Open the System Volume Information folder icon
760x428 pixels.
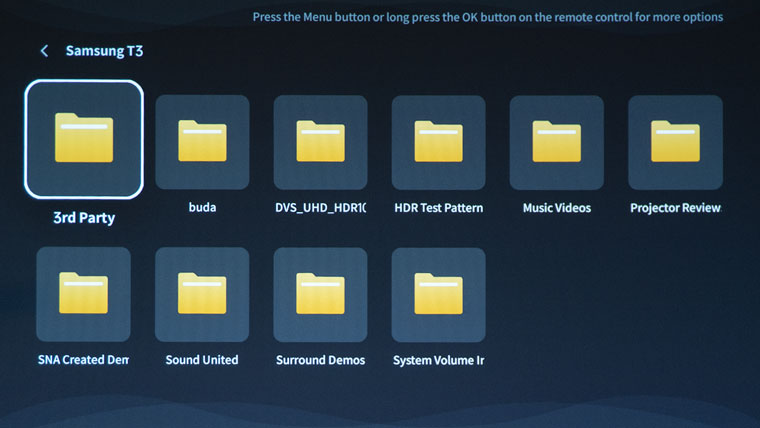click(439, 294)
